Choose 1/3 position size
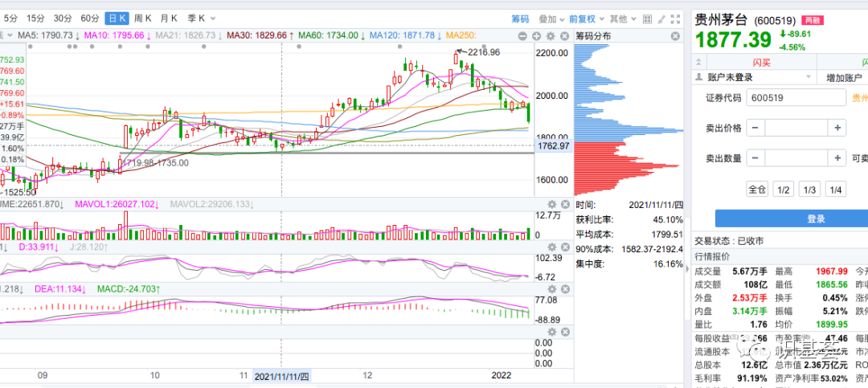 click(809, 190)
